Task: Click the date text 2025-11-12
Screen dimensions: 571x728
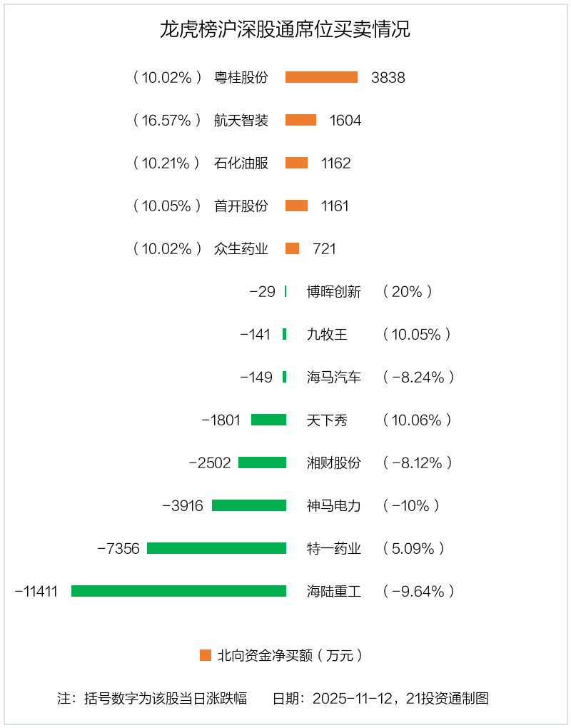Action: point(353,698)
